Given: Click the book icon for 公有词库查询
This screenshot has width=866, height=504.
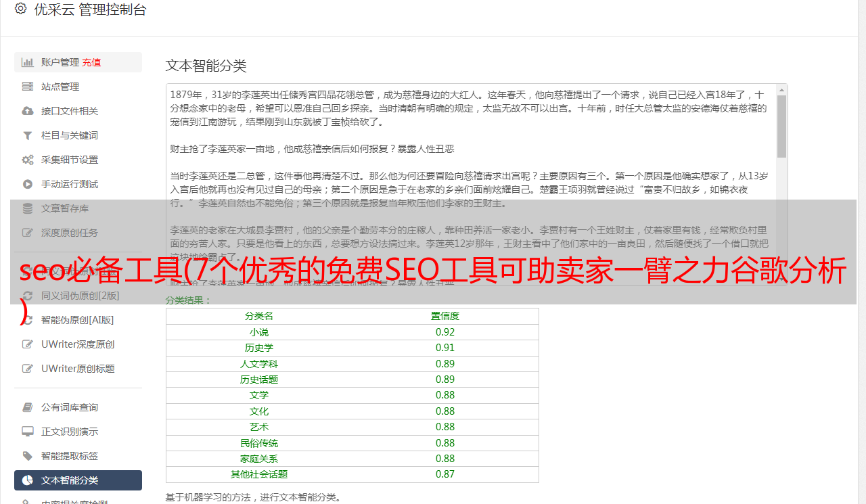Looking at the screenshot, I should pyautogui.click(x=28, y=407).
